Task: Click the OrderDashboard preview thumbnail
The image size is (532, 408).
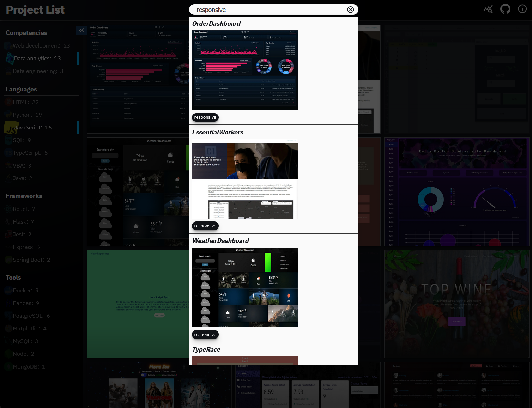Action: pos(245,70)
